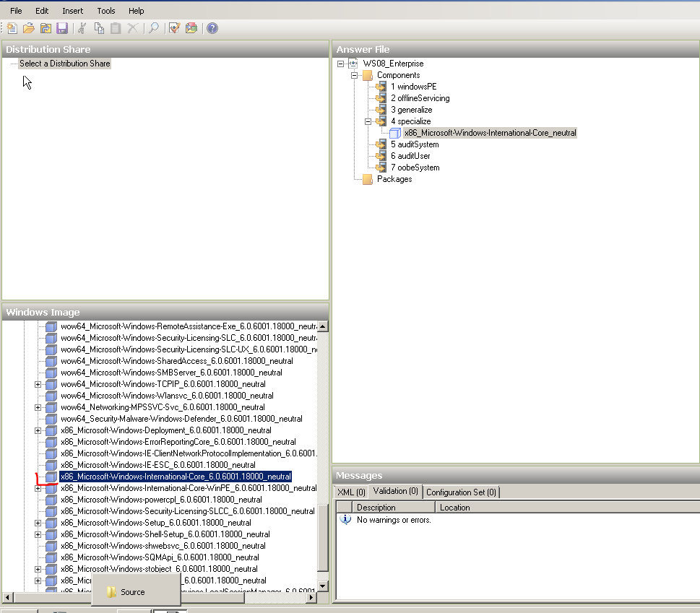Click the New Answer File toolbar icon
The height and width of the screenshot is (613, 700).
pyautogui.click(x=12, y=29)
